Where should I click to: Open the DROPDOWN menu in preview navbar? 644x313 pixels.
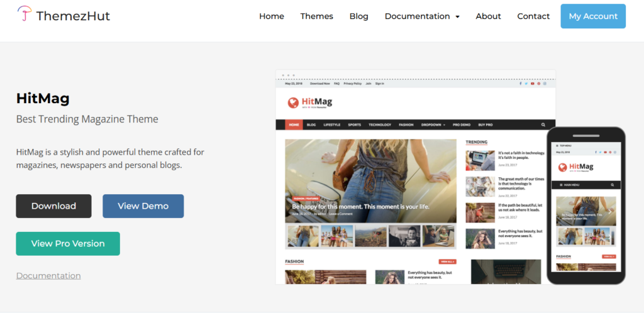(x=433, y=124)
